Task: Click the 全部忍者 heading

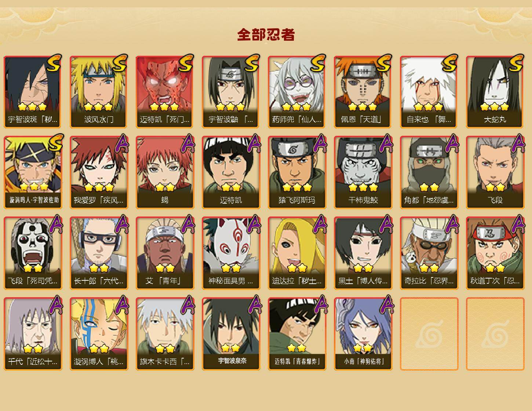Action: point(266,35)
